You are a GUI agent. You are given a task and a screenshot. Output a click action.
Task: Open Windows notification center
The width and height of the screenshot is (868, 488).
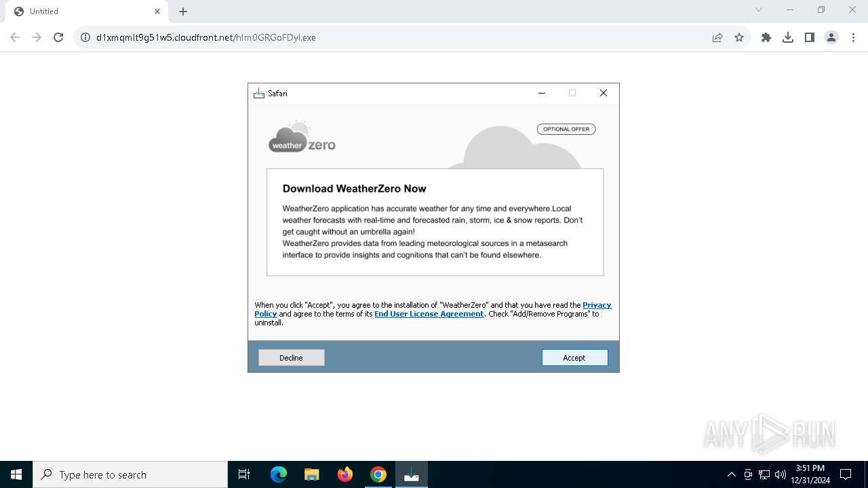[x=846, y=474]
